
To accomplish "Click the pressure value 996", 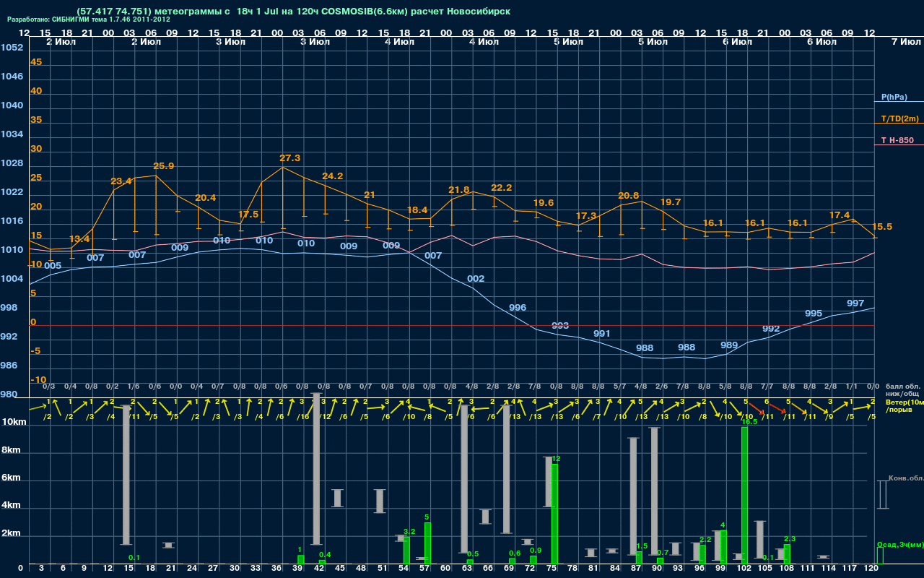I will [518, 308].
